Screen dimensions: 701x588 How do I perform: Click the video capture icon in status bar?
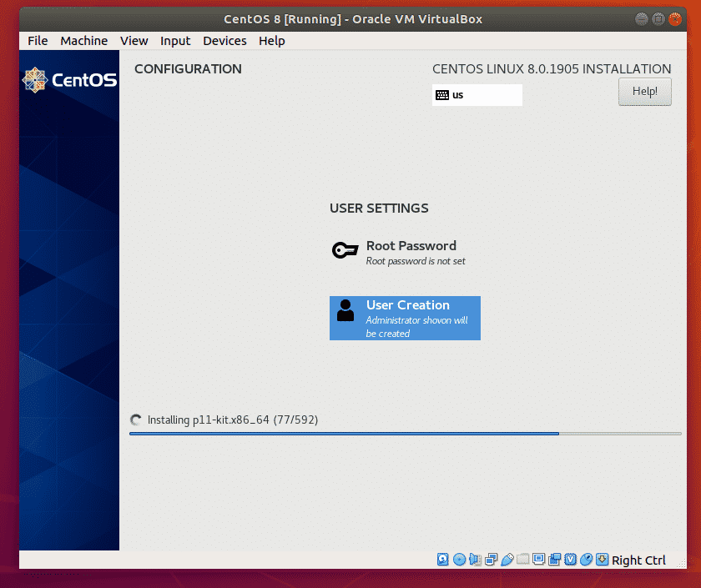(554, 560)
